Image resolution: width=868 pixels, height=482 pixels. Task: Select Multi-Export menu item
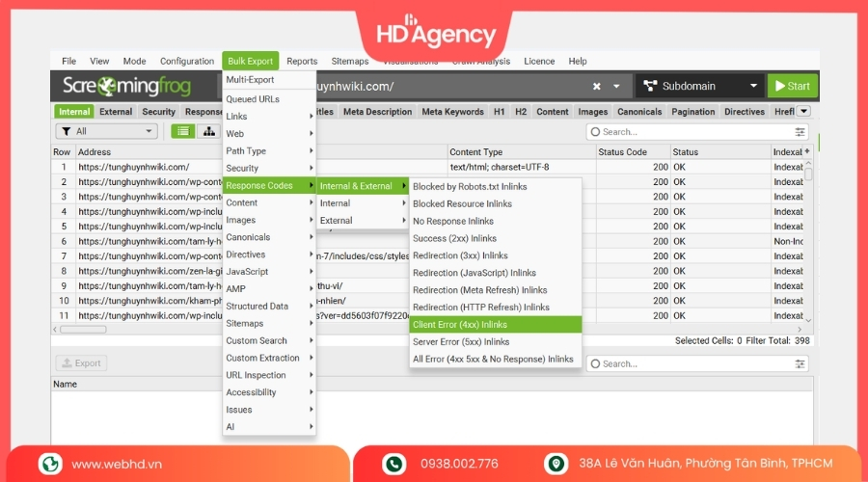[x=269, y=80]
